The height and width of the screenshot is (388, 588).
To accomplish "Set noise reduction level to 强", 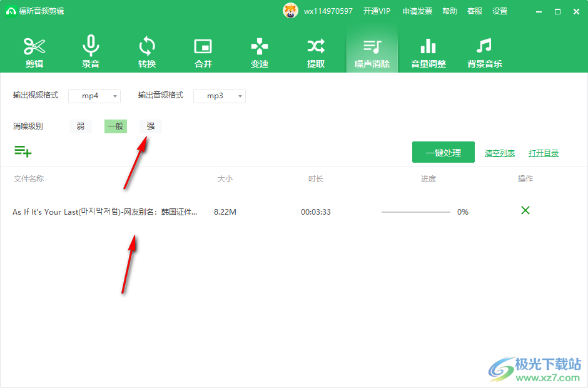I will pos(151,126).
